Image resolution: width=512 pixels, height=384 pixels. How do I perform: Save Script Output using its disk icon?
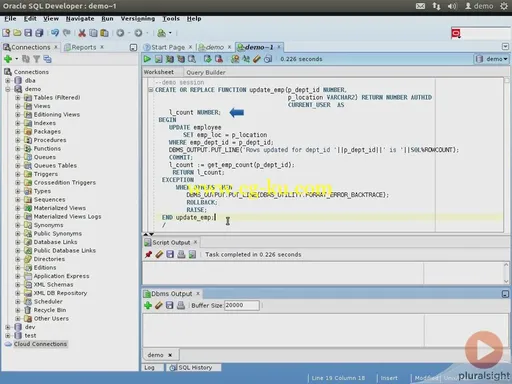tap(170, 254)
